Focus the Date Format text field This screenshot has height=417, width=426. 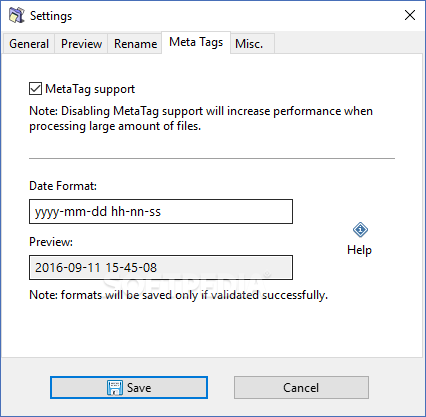161,212
